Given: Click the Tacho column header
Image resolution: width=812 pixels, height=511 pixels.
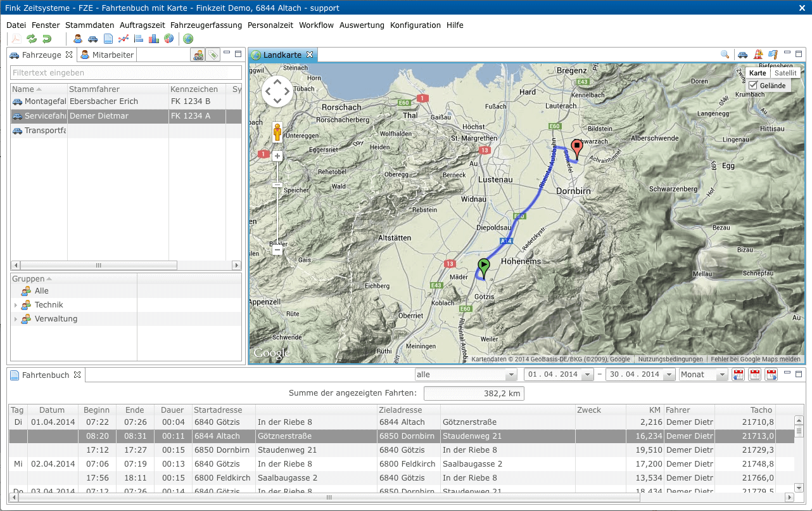Looking at the screenshot, I should tap(745, 410).
